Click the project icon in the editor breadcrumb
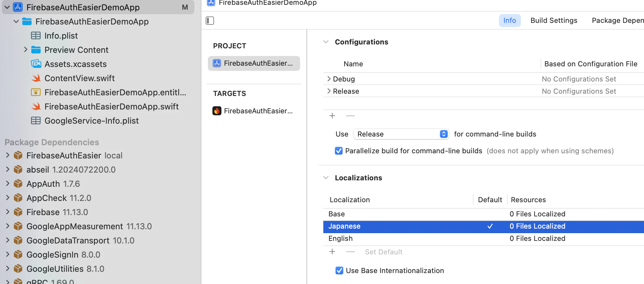 (211, 3)
